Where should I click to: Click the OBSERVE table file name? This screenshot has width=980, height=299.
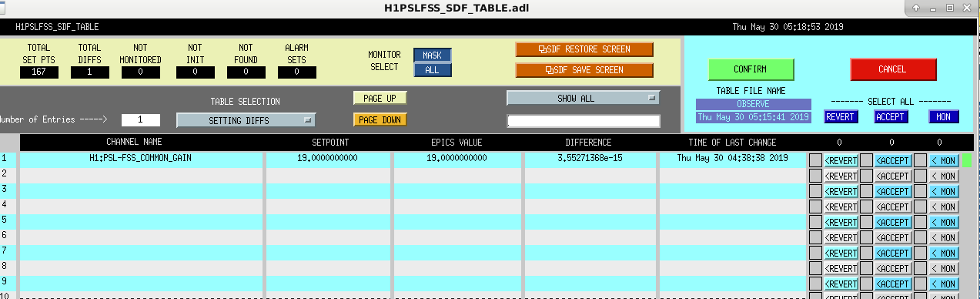point(754,104)
